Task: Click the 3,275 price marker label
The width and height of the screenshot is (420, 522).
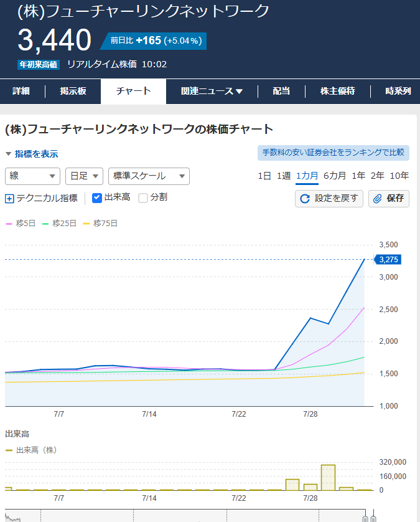Action: (388, 260)
